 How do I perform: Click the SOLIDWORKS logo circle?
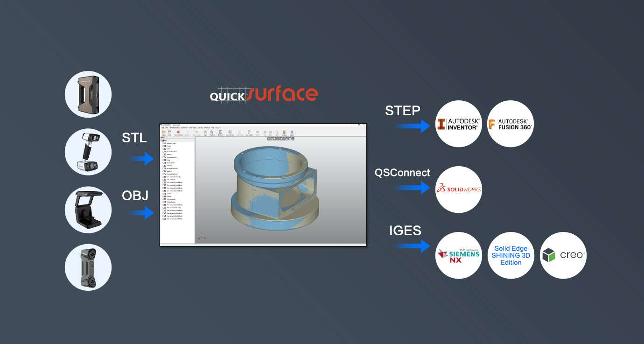(x=459, y=189)
